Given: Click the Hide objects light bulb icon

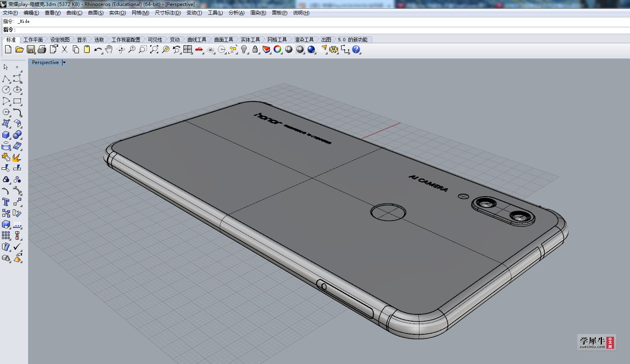Looking at the screenshot, I should click(244, 49).
